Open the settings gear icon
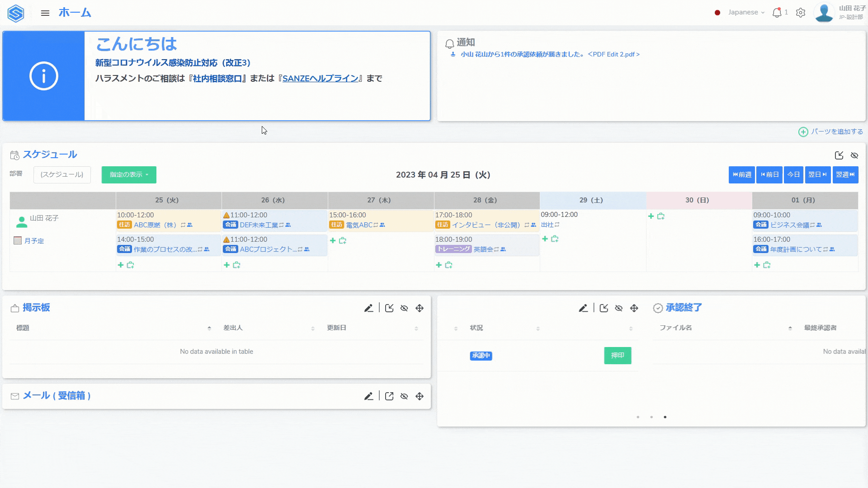 (x=801, y=13)
